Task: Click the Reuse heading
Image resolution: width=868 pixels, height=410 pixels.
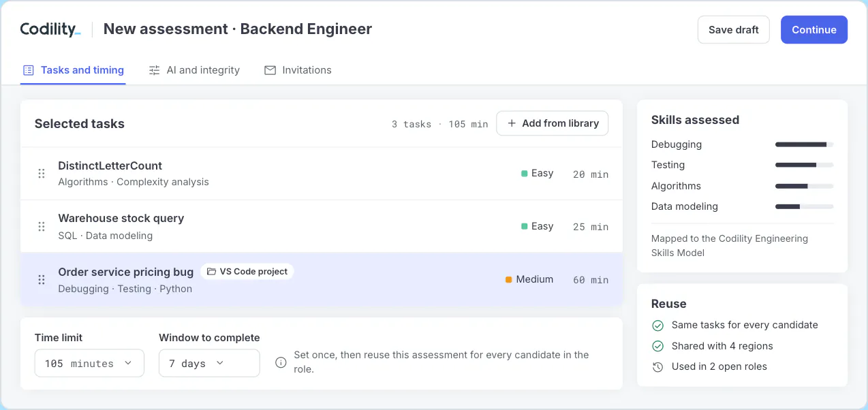Action: 669,304
